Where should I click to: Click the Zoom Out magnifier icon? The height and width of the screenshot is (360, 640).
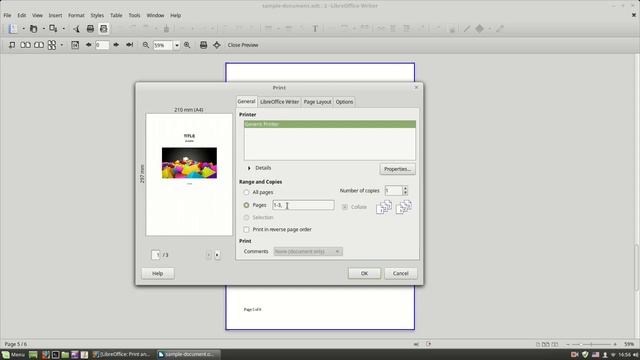click(146, 45)
